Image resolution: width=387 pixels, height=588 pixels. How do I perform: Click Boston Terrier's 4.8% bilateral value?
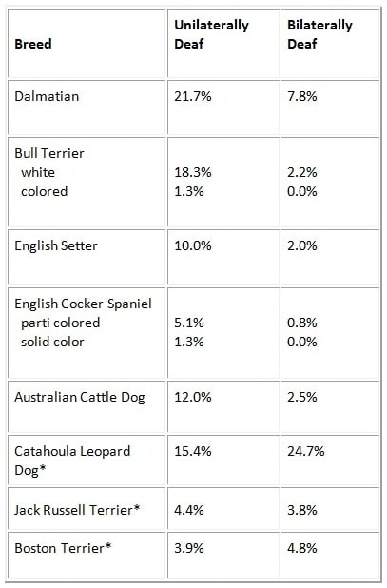click(x=302, y=548)
